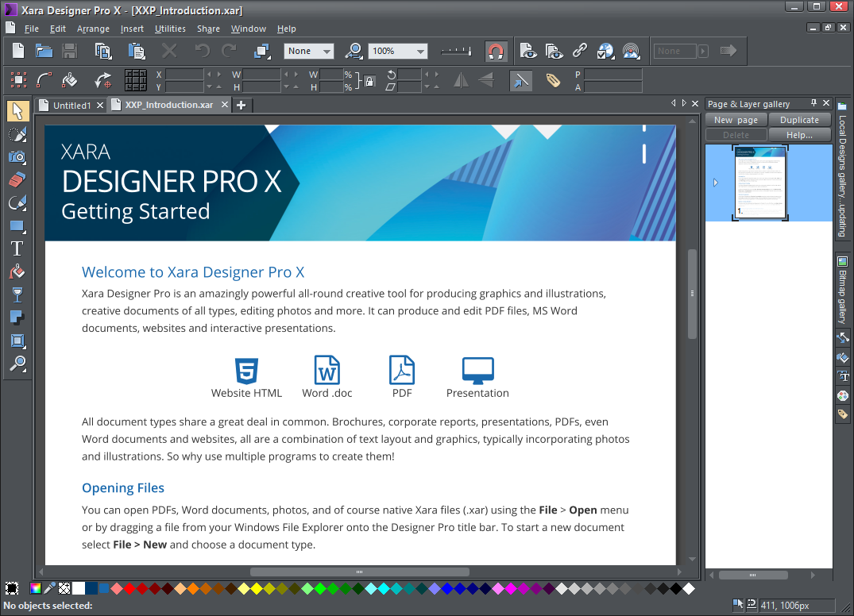854x616 pixels.
Task: Open the zoom level dropdown
Action: [419, 50]
